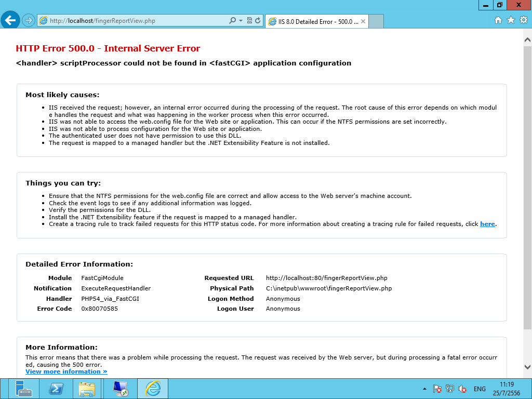Go back to the previous page

point(10,20)
